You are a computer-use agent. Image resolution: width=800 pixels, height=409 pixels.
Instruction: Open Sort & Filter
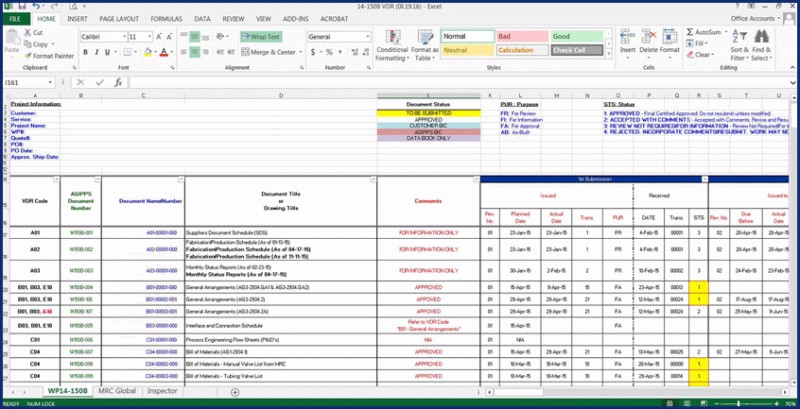[x=740, y=46]
